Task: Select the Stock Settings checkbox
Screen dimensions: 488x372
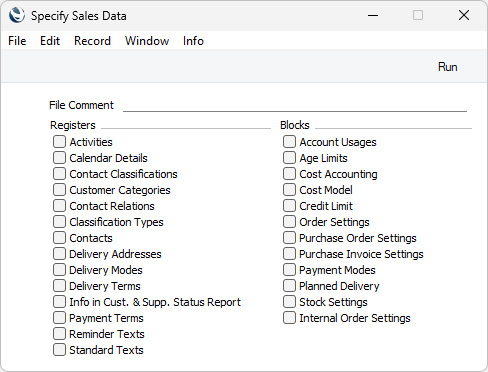Action: pos(289,302)
